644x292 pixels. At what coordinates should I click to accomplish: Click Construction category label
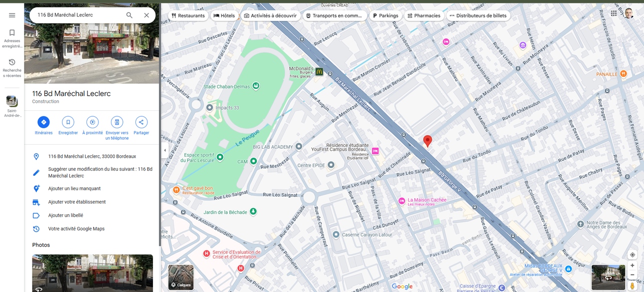tap(45, 102)
